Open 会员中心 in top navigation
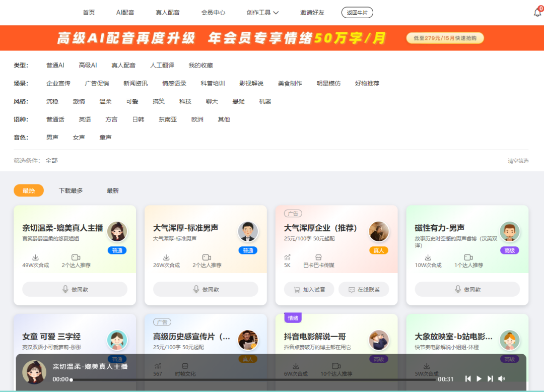544x392 pixels. [x=213, y=13]
